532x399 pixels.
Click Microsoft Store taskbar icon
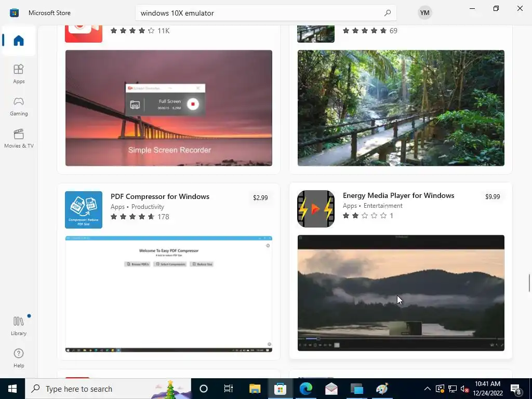(280, 389)
